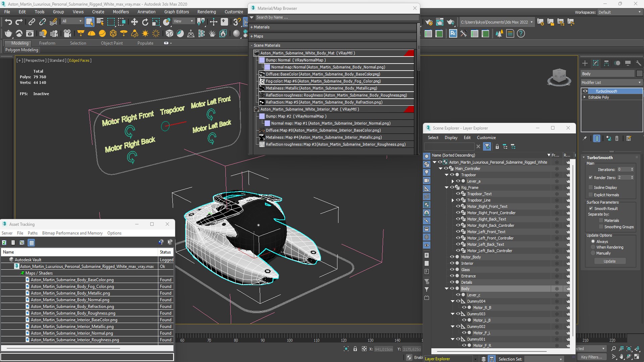Screen dimensions: 644x362
Task: Collapse the Scene Materials group
Action: tap(252, 45)
